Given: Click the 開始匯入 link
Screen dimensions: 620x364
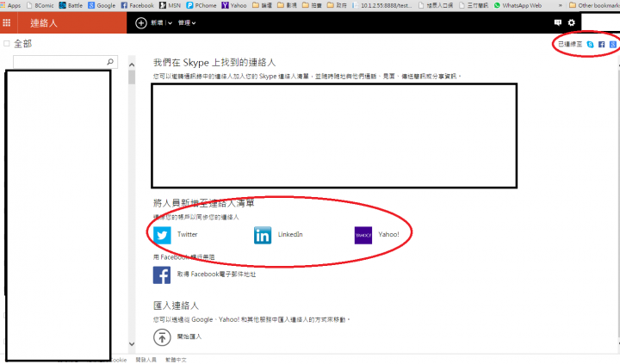Looking at the screenshot, I should click(189, 336).
